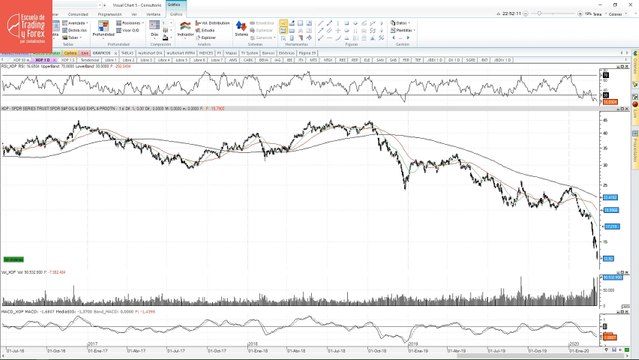Image resolution: width=639 pixels, height=360 pixels.
Task: Maximize the volume pane
Action: point(622,272)
